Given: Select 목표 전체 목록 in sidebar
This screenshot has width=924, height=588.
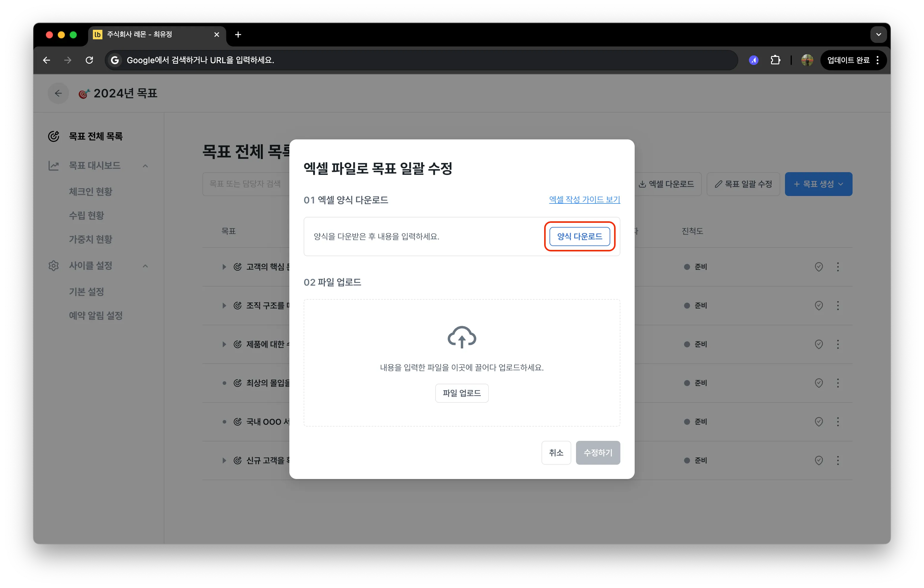Looking at the screenshot, I should [x=96, y=136].
